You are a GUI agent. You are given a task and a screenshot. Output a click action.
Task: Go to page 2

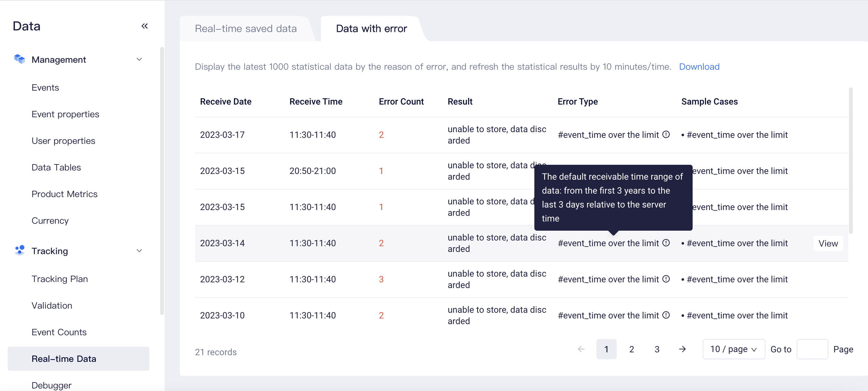click(x=632, y=349)
